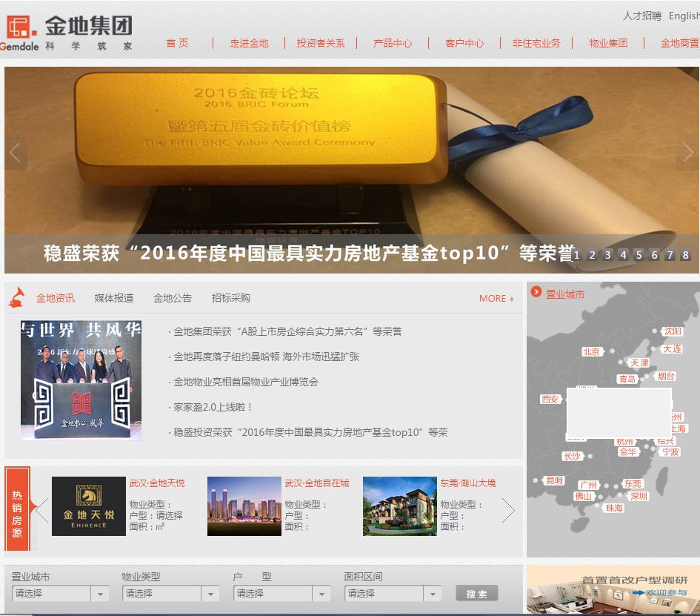Viewport: 700px width, 616px height.
Task: Select 青岛 on the city map
Action: coord(627,379)
